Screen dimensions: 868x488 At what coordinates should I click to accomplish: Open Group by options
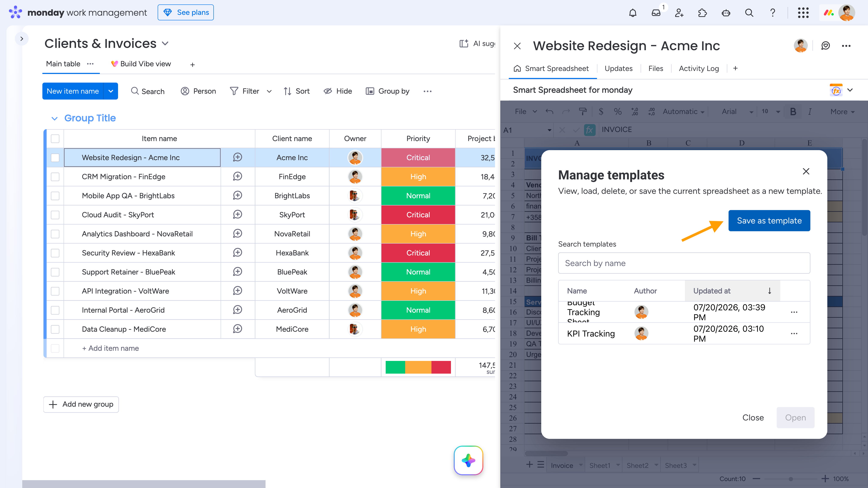click(x=388, y=91)
